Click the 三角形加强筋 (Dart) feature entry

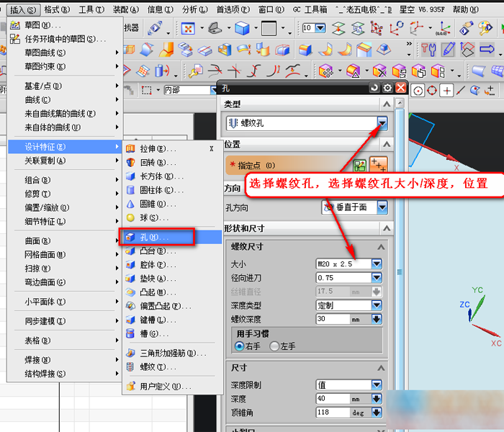coord(171,353)
